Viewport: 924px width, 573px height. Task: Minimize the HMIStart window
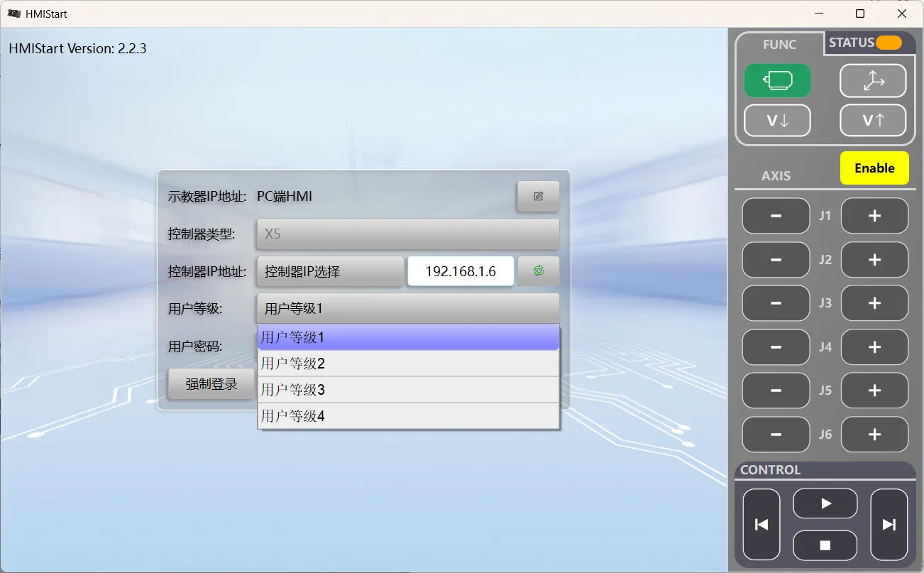tap(818, 13)
